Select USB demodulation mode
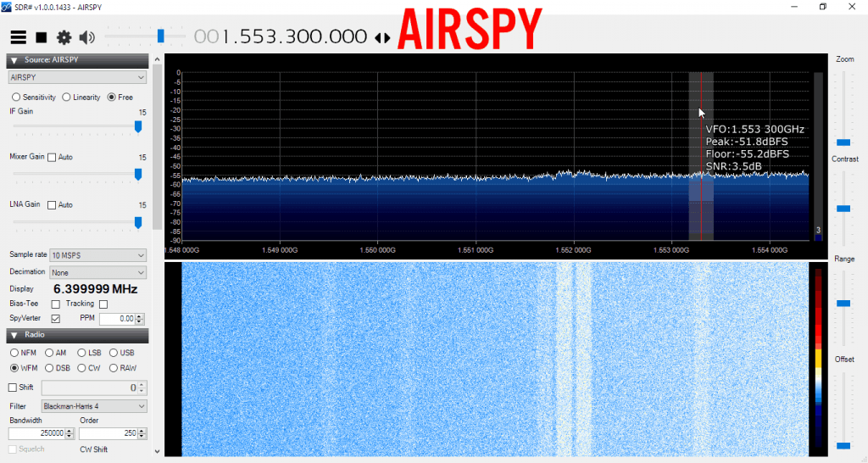Screen dimensions: 868x463 114,353
